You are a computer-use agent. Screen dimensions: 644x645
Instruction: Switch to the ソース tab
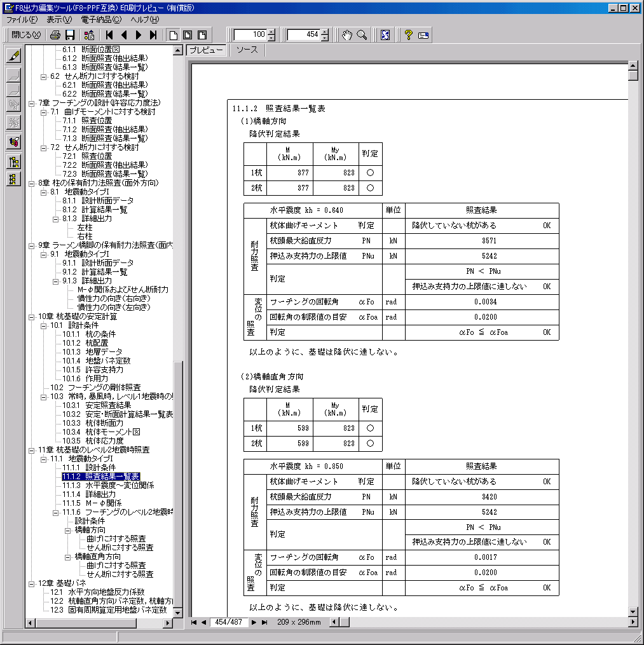247,50
